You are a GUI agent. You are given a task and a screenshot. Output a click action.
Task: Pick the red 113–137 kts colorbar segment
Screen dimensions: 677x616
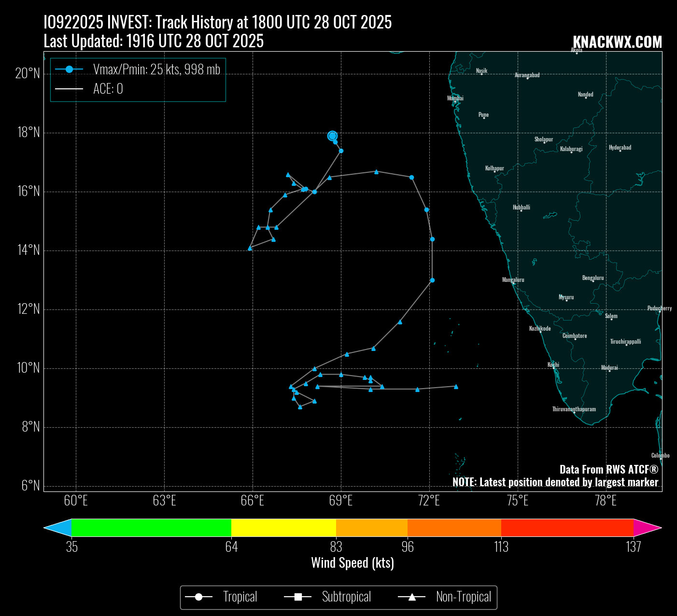(x=567, y=528)
